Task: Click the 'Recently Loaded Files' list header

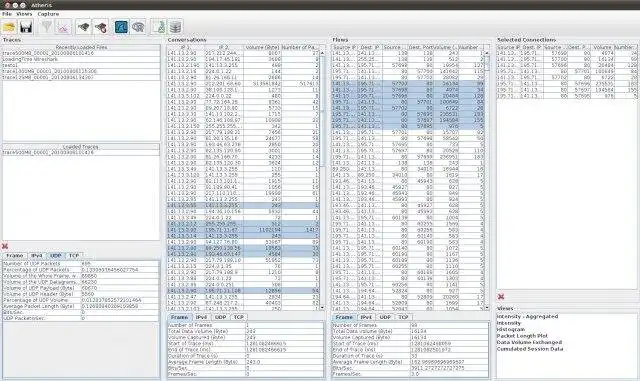Action: [x=81, y=48]
